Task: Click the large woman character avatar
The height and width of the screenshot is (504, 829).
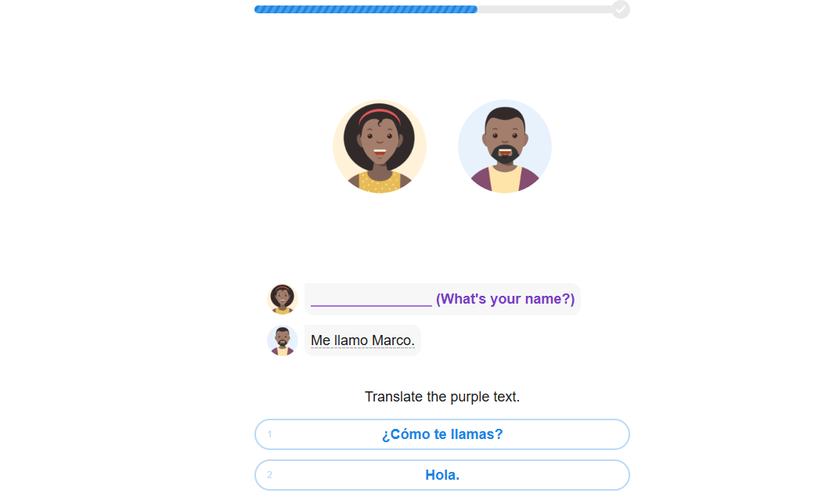Action: click(380, 146)
